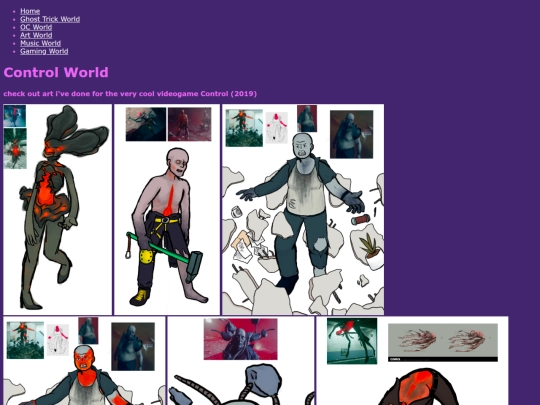Open the OC World link
The image size is (540, 405).
point(36,27)
